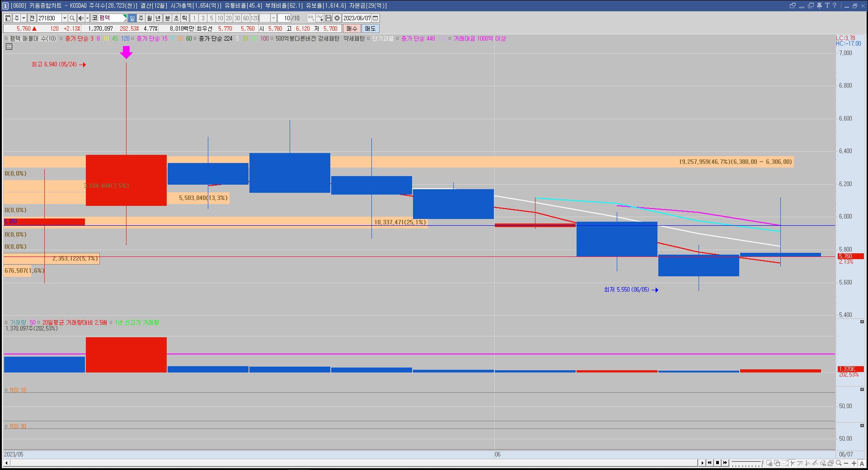Open the stock code 271830 dropdown arrow
This screenshot has width=868, height=470.
(65, 18)
